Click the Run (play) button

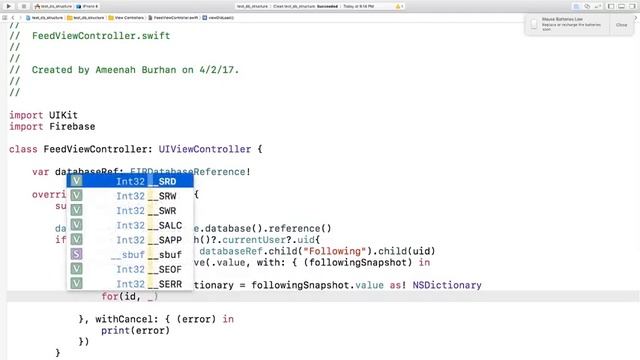(x=9, y=6)
